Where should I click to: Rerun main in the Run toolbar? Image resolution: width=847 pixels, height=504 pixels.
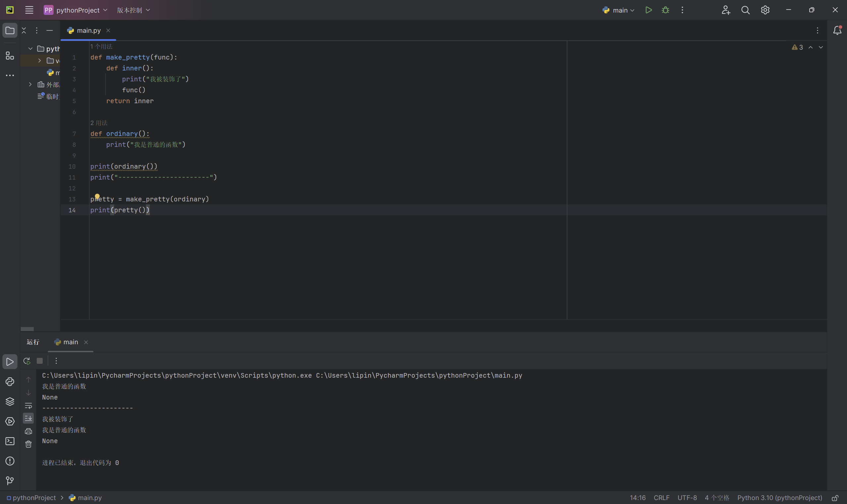(27, 361)
